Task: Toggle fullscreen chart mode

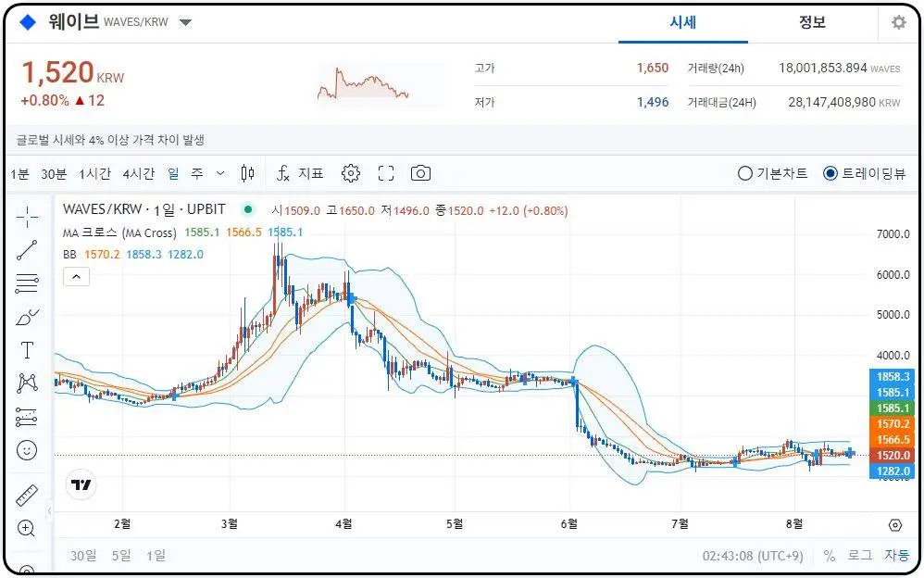Action: click(386, 173)
